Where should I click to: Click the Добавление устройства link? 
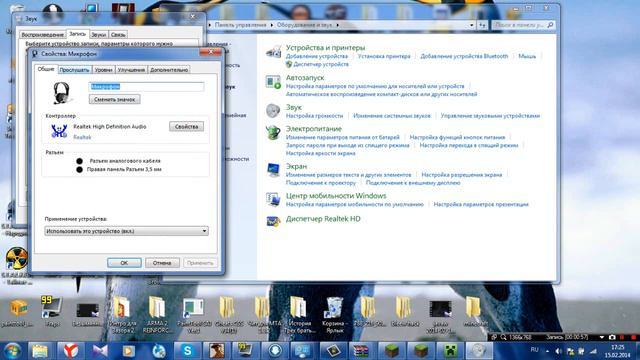click(317, 56)
